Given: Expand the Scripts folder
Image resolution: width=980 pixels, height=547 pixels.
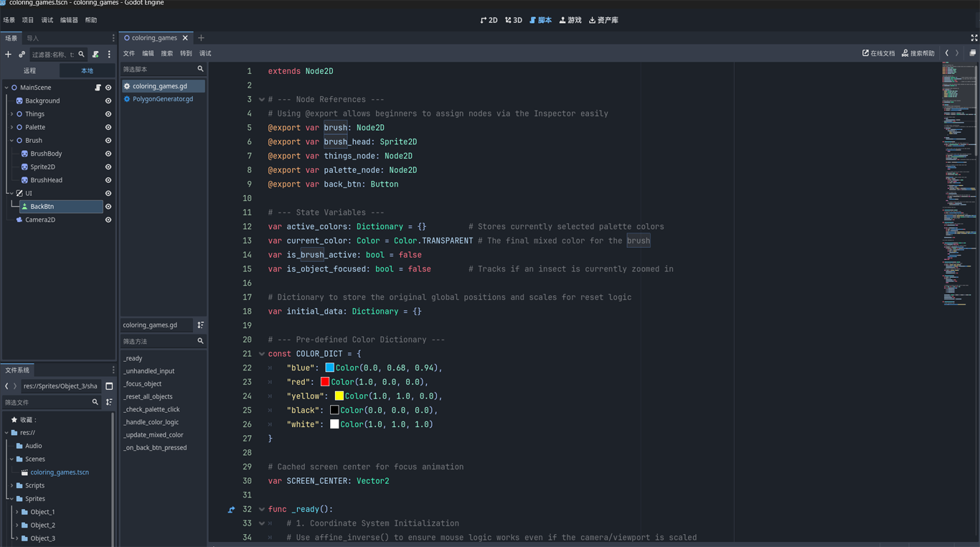Looking at the screenshot, I should (x=11, y=486).
